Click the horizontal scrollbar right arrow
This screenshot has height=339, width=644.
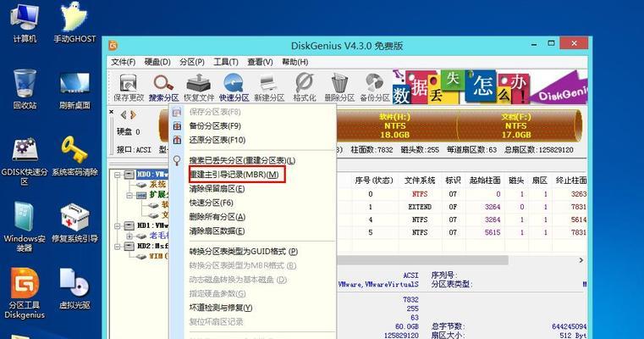pos(581,260)
